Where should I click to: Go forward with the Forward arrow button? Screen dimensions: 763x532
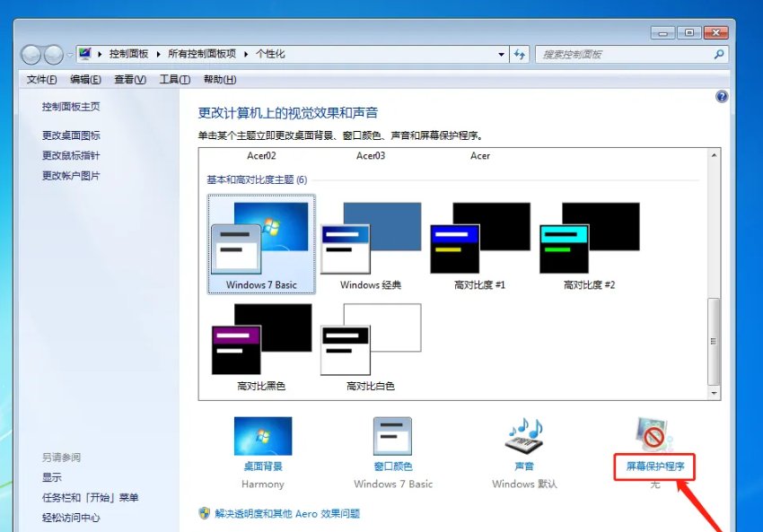[x=54, y=55]
